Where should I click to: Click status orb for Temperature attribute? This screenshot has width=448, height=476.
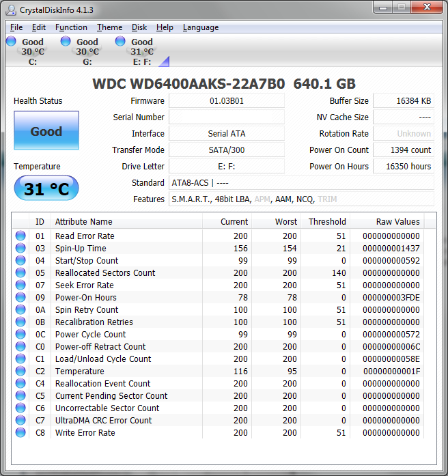(20, 371)
